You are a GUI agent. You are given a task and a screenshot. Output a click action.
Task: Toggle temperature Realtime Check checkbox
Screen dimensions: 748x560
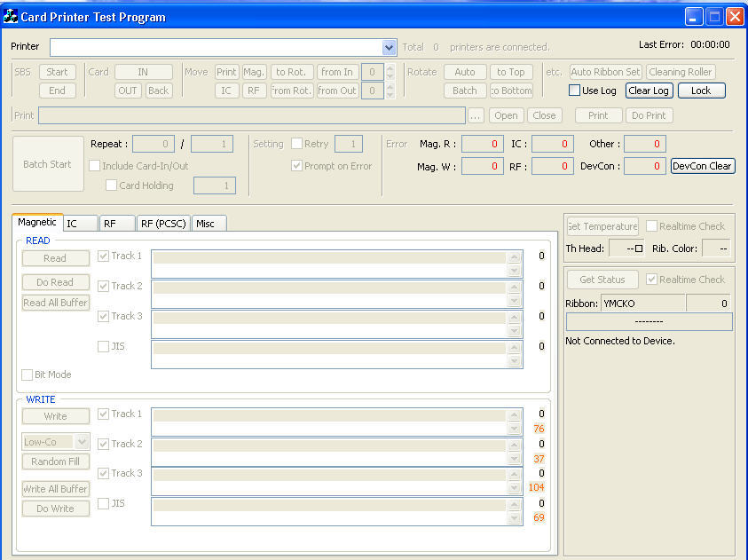tap(651, 226)
